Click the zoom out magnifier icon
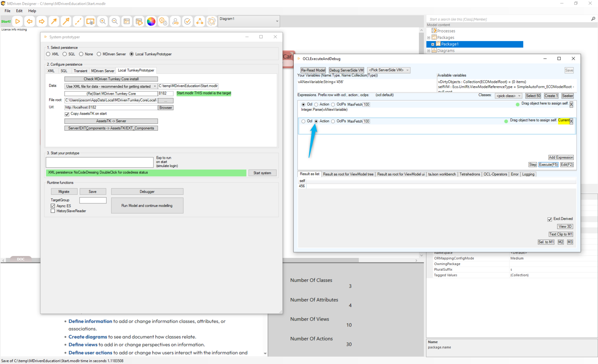This screenshot has width=598, height=364. pyautogui.click(x=115, y=21)
